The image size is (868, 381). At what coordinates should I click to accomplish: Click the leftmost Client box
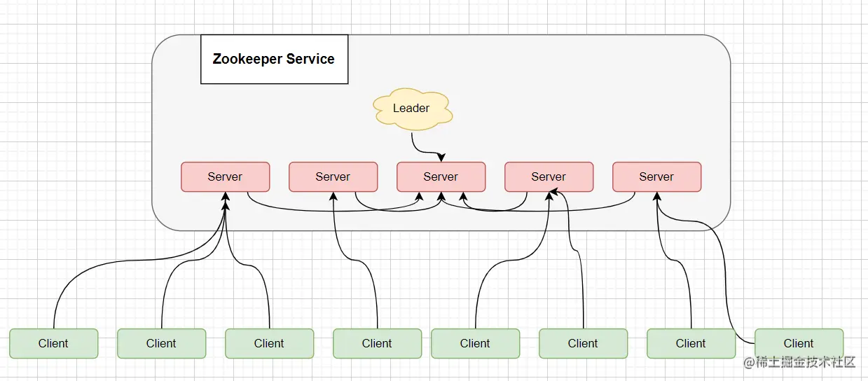coord(54,344)
